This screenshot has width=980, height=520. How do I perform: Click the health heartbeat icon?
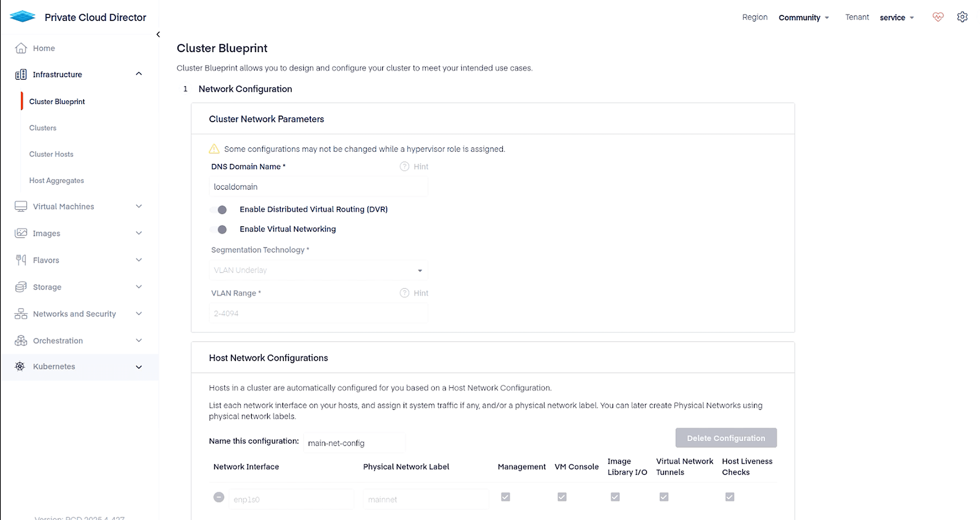tap(938, 17)
